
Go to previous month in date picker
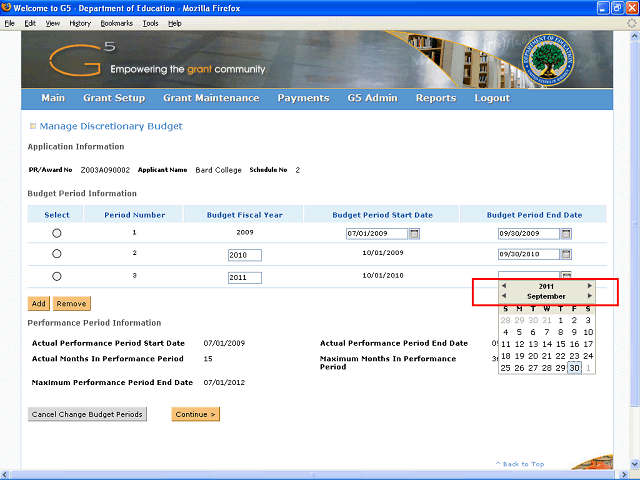pyautogui.click(x=504, y=296)
